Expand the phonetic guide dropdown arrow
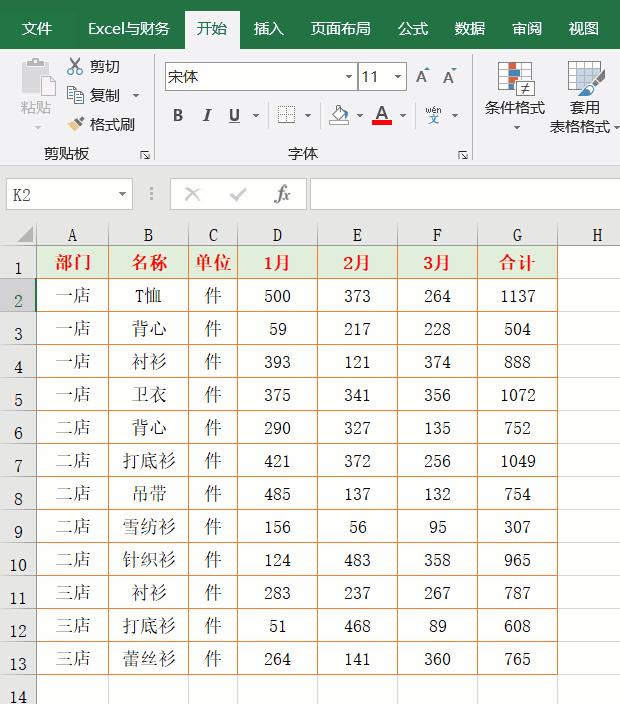Image resolution: width=620 pixels, height=704 pixels. [455, 115]
